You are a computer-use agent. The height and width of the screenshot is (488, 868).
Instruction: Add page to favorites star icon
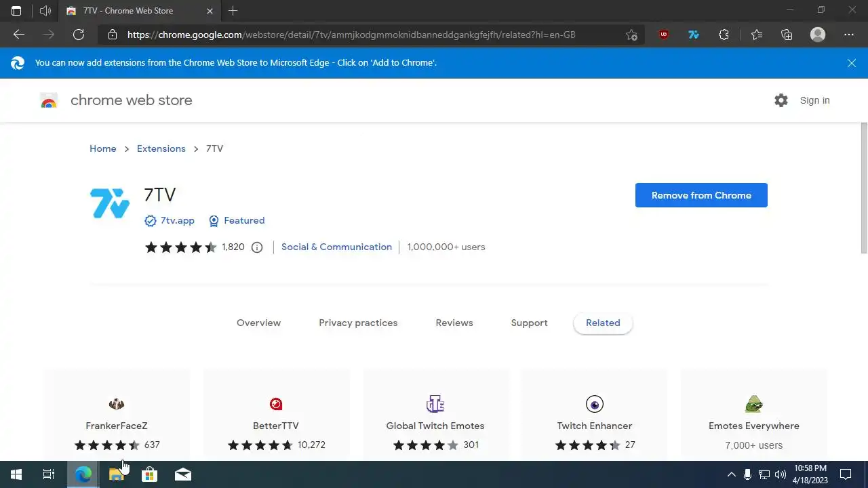631,35
